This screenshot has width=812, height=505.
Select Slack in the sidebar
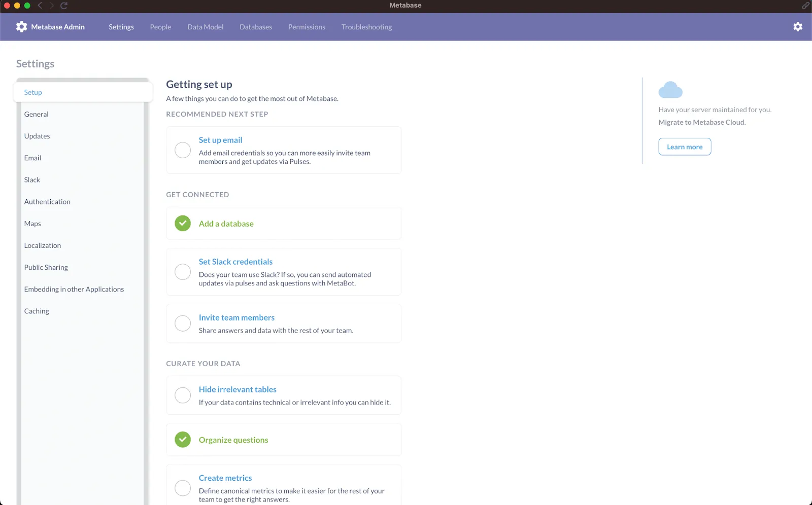tap(32, 179)
